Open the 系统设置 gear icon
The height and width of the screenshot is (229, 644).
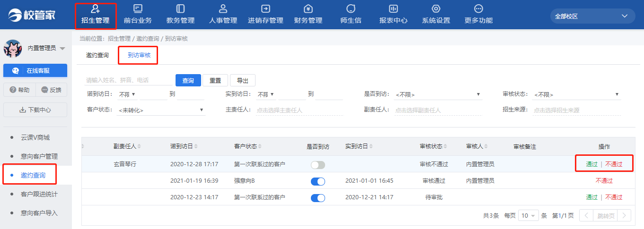436,8
